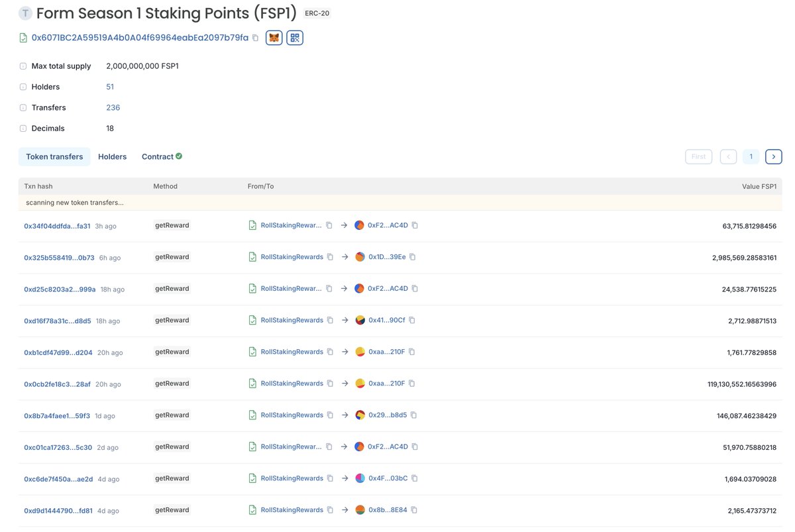This screenshot has width=795, height=532.
Task: Add token to MetaMask via fox icon
Action: [274, 38]
